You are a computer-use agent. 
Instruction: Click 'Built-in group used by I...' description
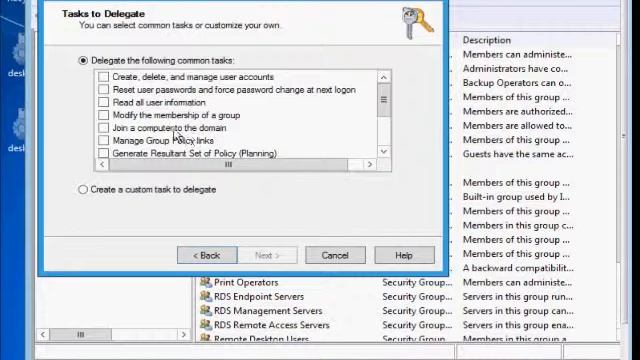[516, 197]
